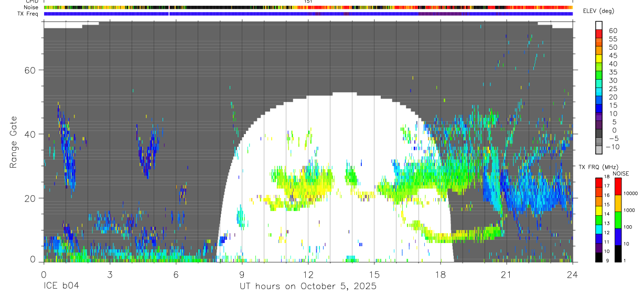The image size is (644, 297).
Task: Pick the green segment of the NOISE color bar
Action: pos(618,219)
